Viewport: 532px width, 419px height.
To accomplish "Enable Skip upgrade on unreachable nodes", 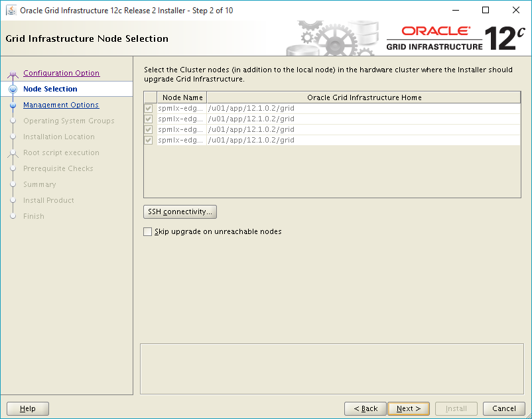I will coord(147,232).
